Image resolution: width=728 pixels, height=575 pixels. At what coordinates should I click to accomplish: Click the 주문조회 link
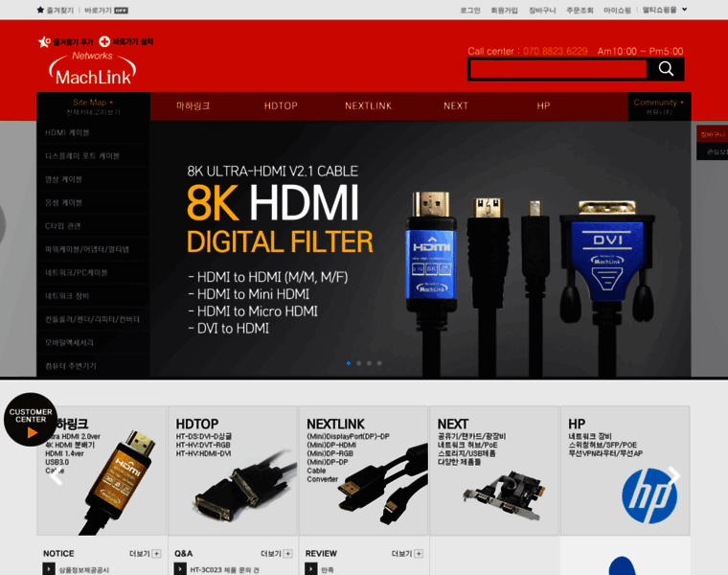(x=580, y=11)
